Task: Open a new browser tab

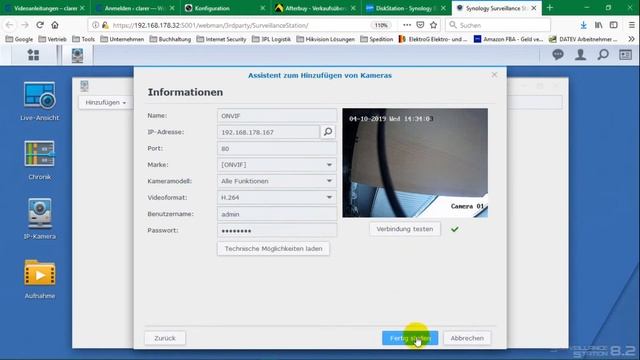Action: click(549, 8)
